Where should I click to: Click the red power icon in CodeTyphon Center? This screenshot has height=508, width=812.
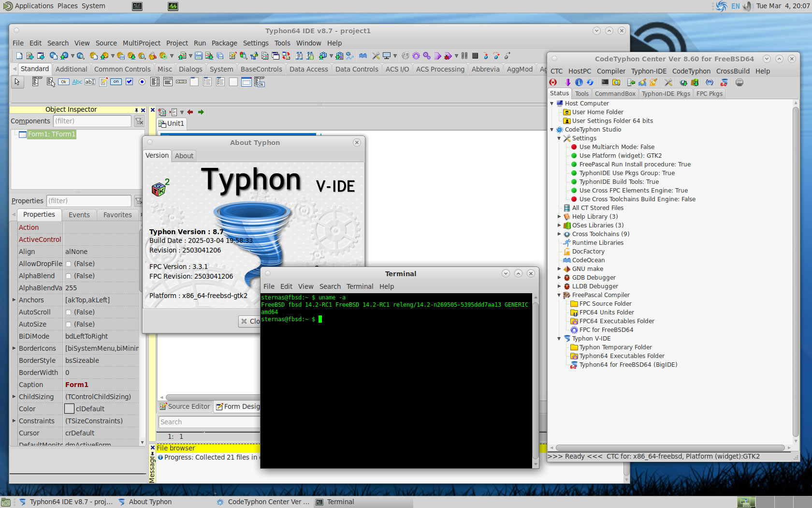(553, 82)
